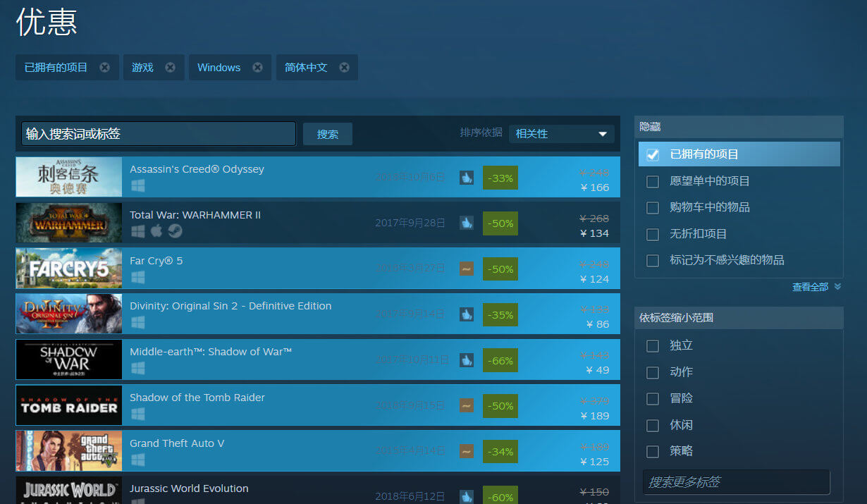Screen dimensions: 867x504
Task: Open Shadow of War thumbnail
Action: point(69,359)
